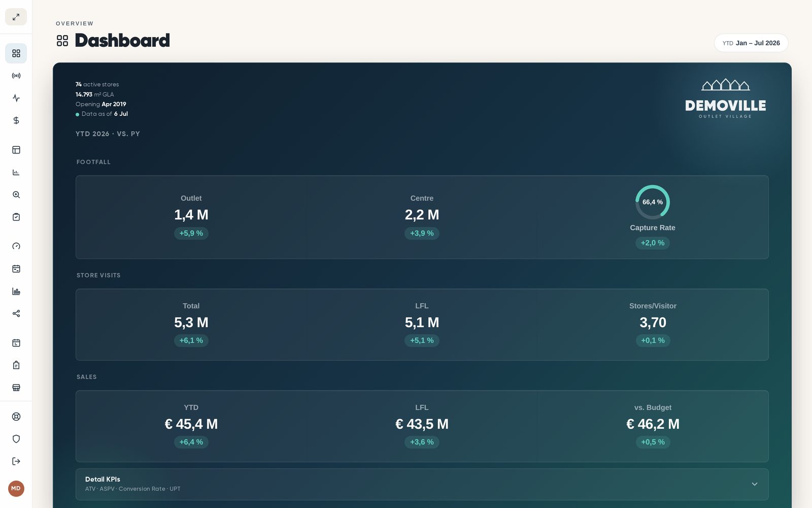Click the 'Opening Apr 2019' text
This screenshot has height=508, width=812.
(x=100, y=104)
